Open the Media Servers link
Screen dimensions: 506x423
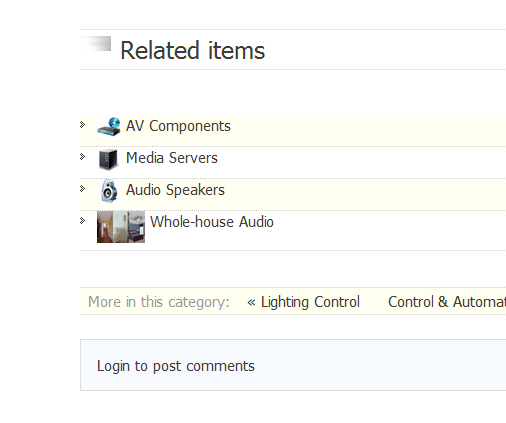coord(172,158)
